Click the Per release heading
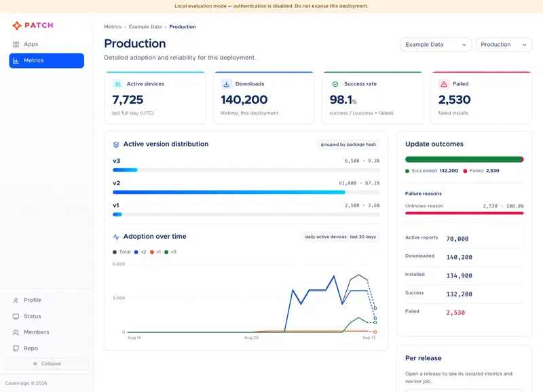This screenshot has height=392, width=543. coord(423,358)
